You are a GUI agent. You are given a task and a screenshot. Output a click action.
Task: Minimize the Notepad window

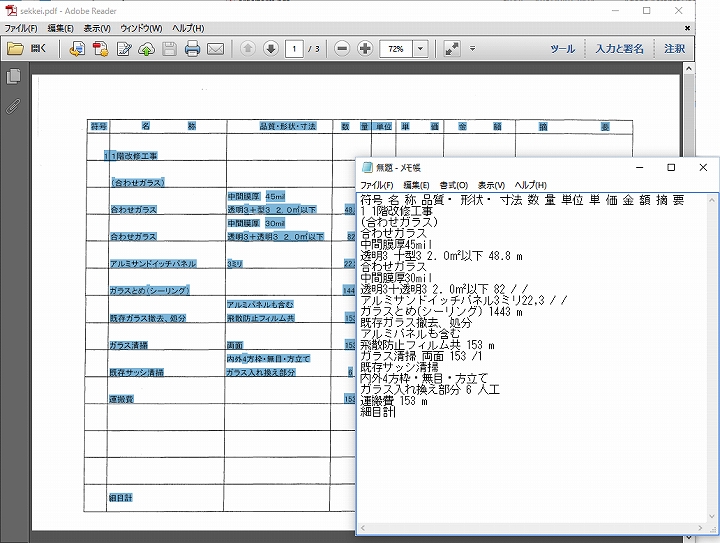[x=639, y=168]
